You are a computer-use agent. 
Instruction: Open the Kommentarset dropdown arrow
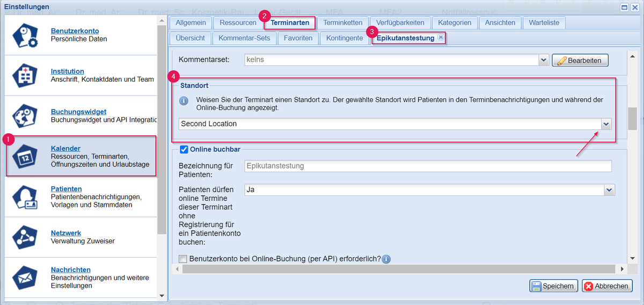(x=543, y=60)
